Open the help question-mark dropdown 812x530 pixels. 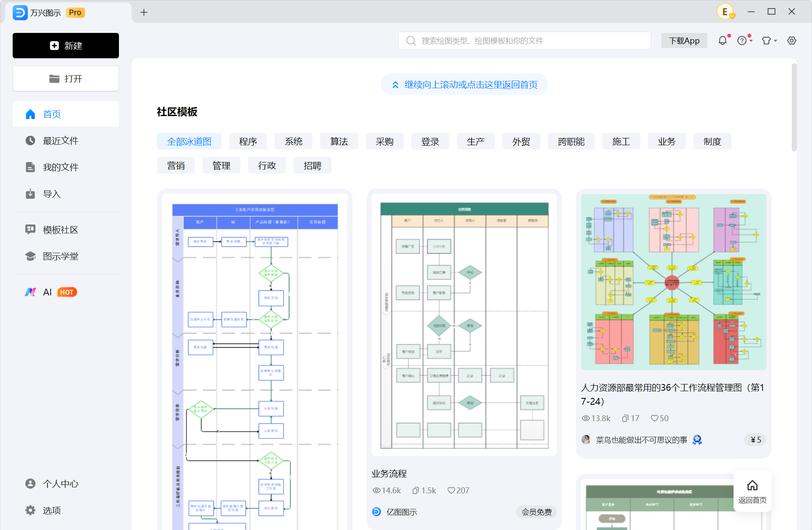coord(745,41)
